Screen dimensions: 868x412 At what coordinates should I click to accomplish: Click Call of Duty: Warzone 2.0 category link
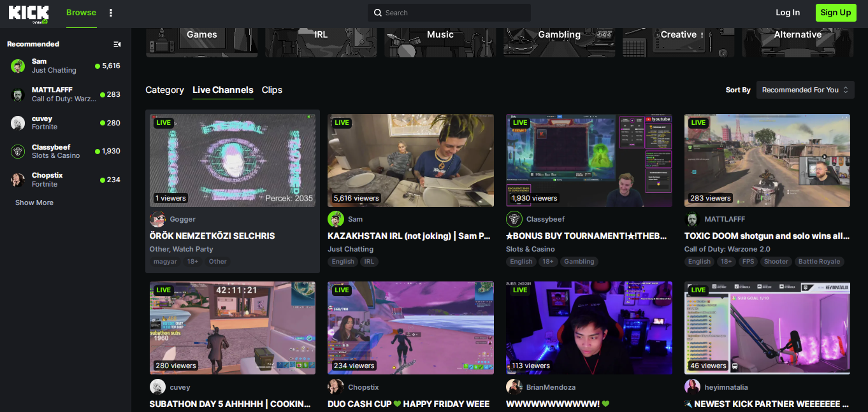[x=727, y=249]
